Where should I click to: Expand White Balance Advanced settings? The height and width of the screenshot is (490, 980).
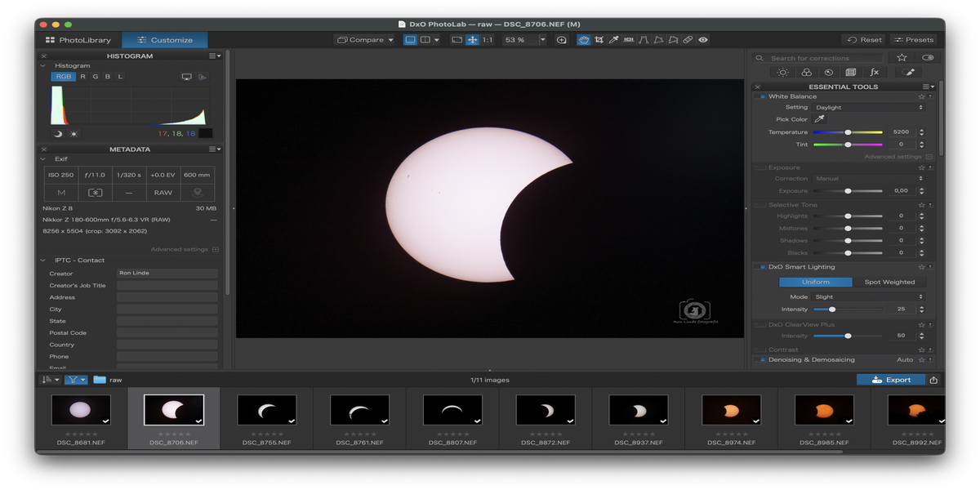coord(898,157)
